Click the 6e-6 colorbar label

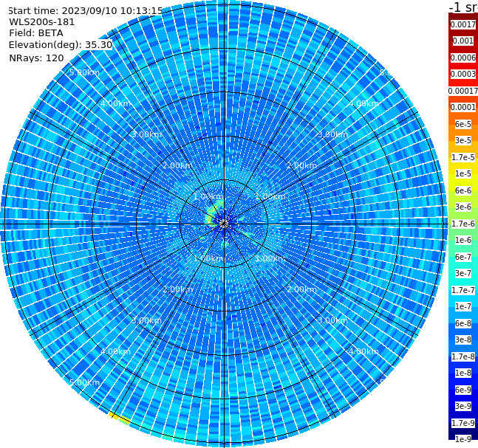[463, 190]
